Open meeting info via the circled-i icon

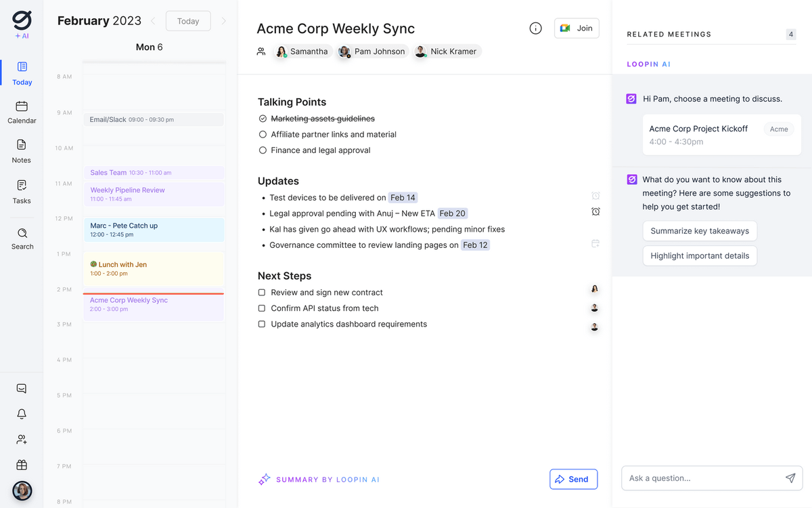535,28
